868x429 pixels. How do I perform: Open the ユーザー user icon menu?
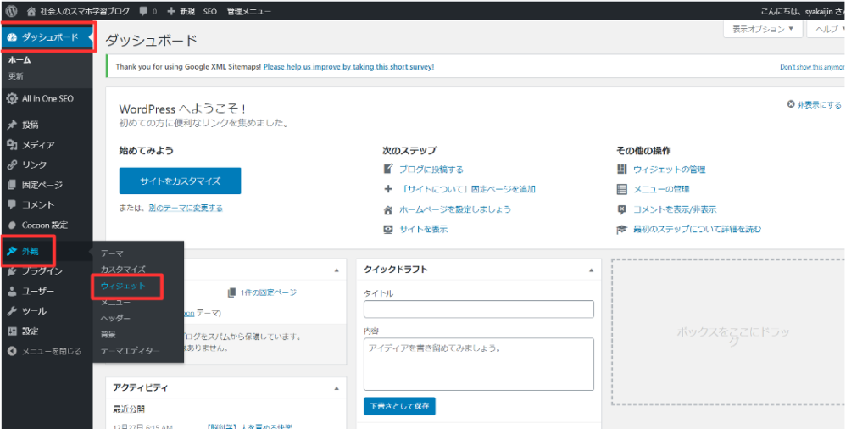pyautogui.click(x=12, y=291)
